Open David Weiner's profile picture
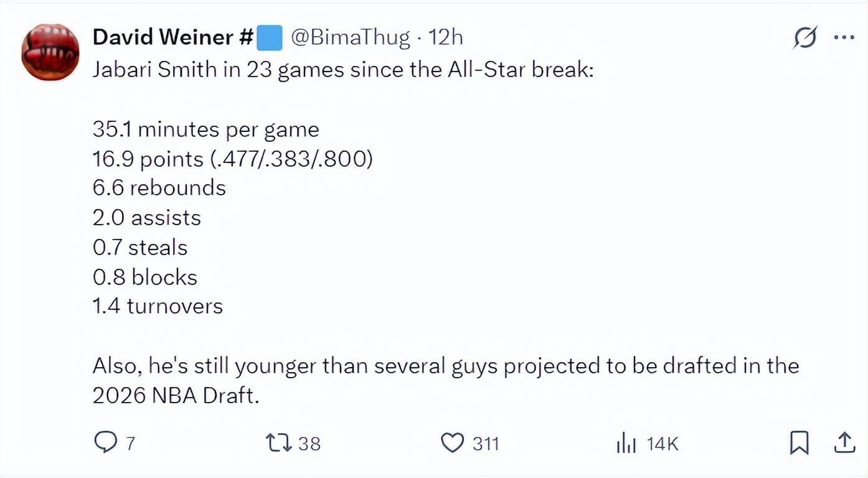868x478 pixels. coord(50,52)
